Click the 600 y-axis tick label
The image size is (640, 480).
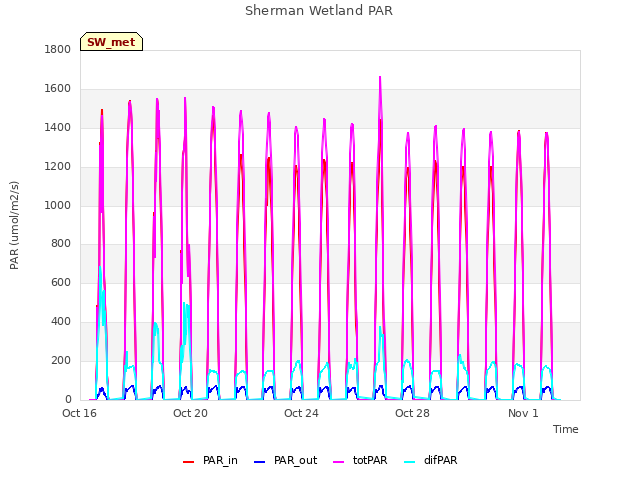(x=61, y=282)
